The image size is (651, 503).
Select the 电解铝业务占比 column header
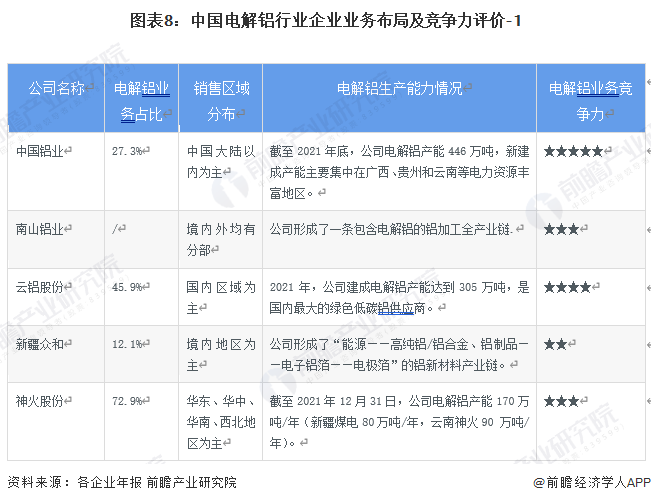[141, 101]
